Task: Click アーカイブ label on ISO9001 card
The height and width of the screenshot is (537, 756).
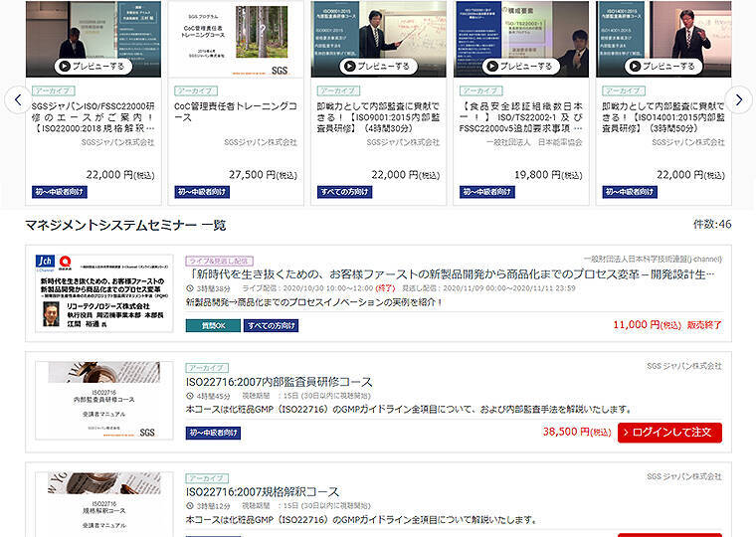Action: click(339, 90)
